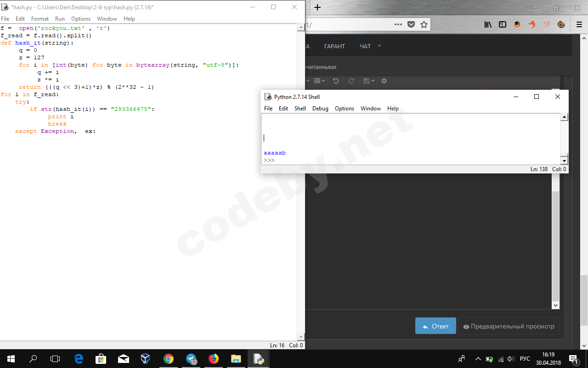This screenshot has height=368, width=588.
Task: Open Options menu in hash.py editor
Action: (81, 19)
